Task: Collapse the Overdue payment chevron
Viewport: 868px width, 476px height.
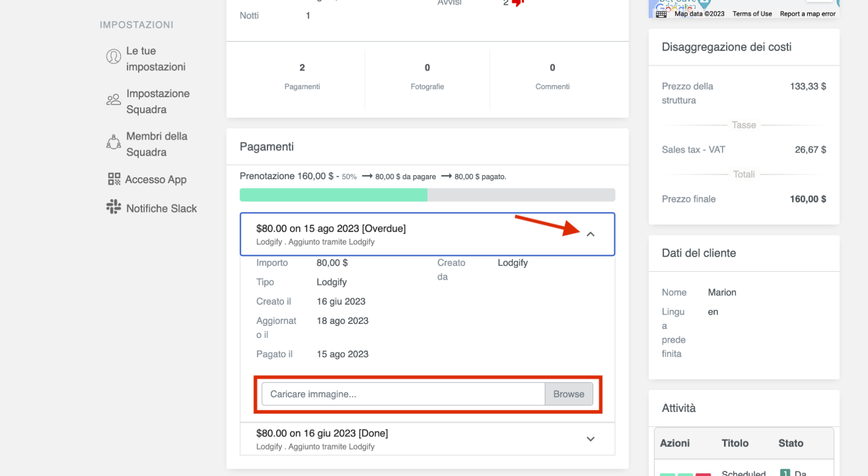Action: click(591, 234)
